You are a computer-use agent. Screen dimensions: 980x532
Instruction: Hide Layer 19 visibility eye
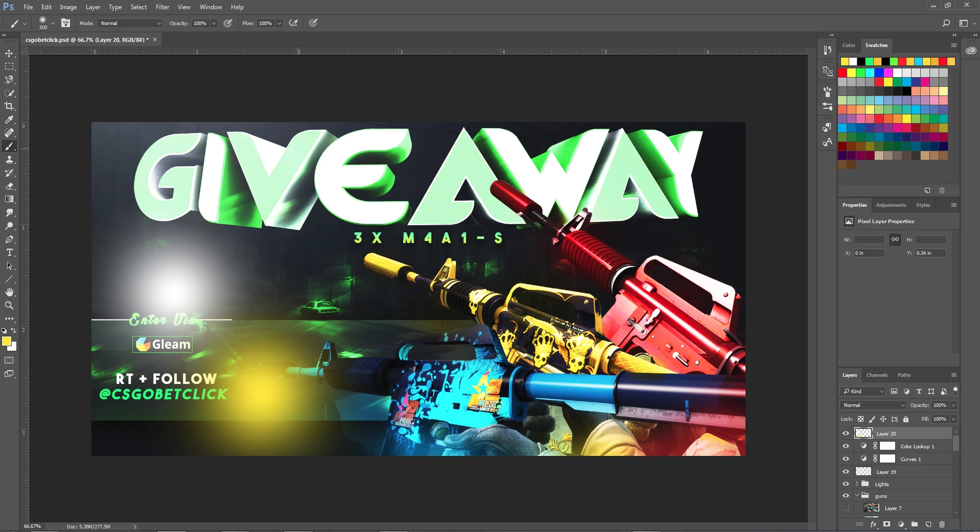pyautogui.click(x=846, y=472)
